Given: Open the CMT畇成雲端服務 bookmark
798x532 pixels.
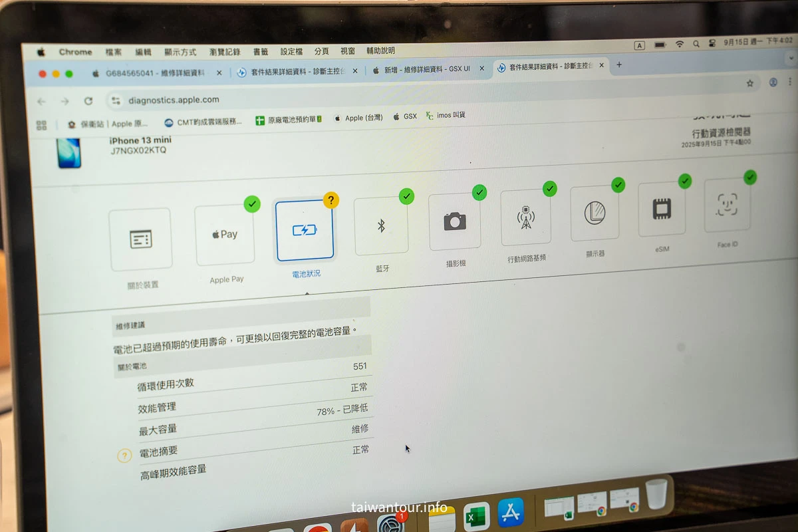Looking at the screenshot, I should pyautogui.click(x=203, y=122).
